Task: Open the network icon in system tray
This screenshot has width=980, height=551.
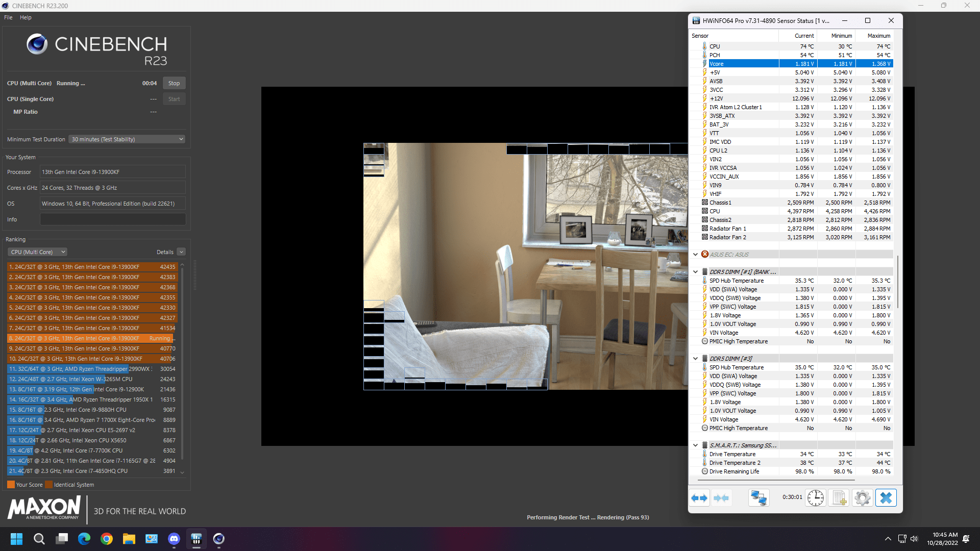Action: pos(902,539)
